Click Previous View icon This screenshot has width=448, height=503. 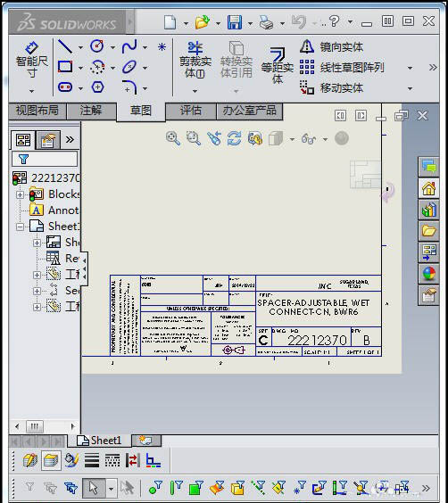[214, 138]
